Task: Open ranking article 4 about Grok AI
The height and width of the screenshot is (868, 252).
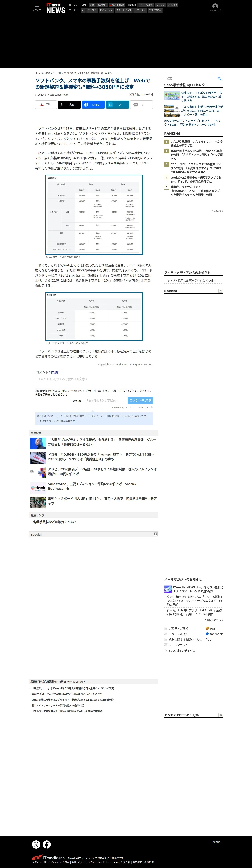Action: (x=196, y=180)
